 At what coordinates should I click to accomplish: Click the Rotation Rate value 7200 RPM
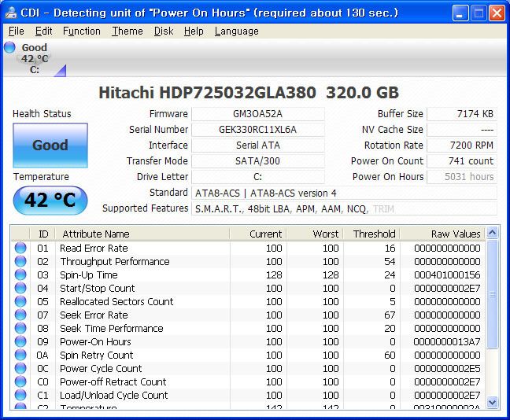tap(462, 146)
